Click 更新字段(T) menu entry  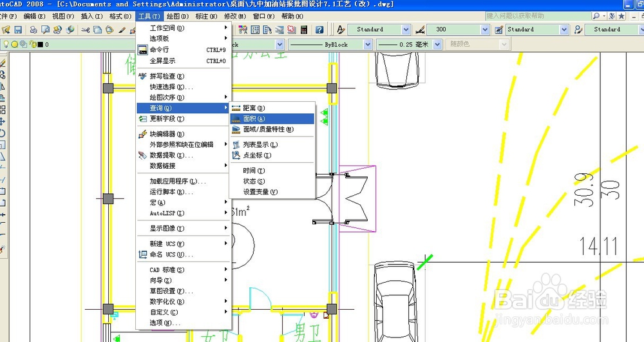click(184, 119)
